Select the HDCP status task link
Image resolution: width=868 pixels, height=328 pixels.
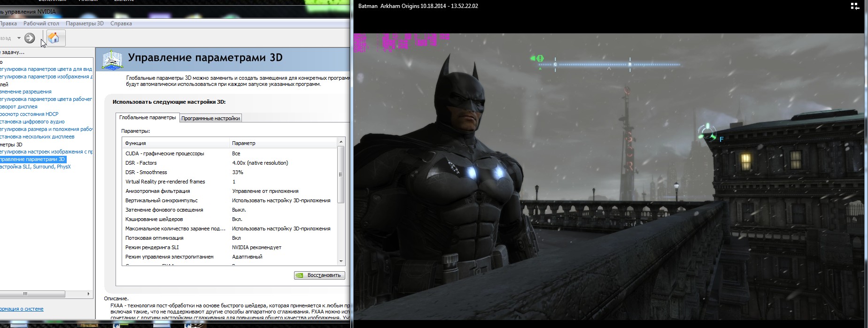coord(29,114)
